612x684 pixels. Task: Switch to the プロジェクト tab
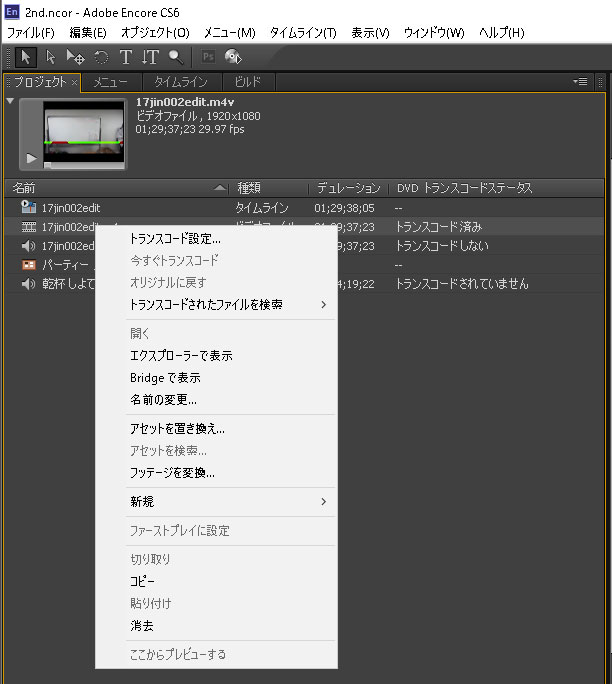(x=40, y=82)
